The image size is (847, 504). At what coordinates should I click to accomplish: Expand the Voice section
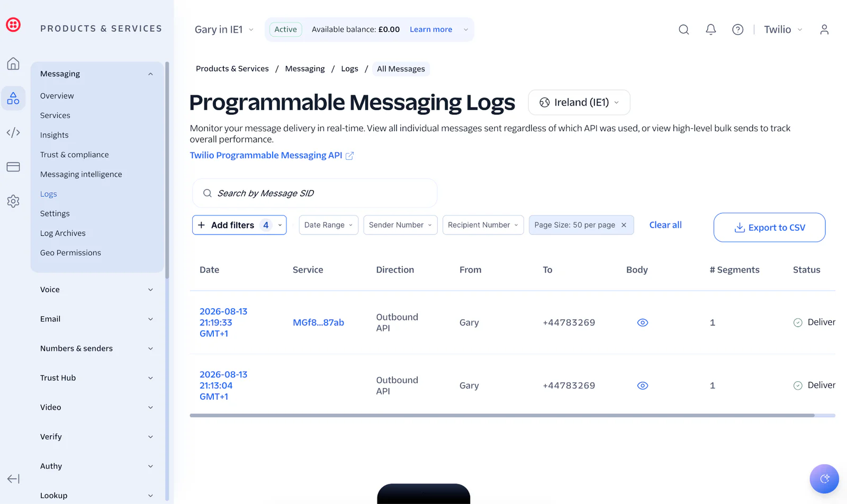(x=97, y=290)
